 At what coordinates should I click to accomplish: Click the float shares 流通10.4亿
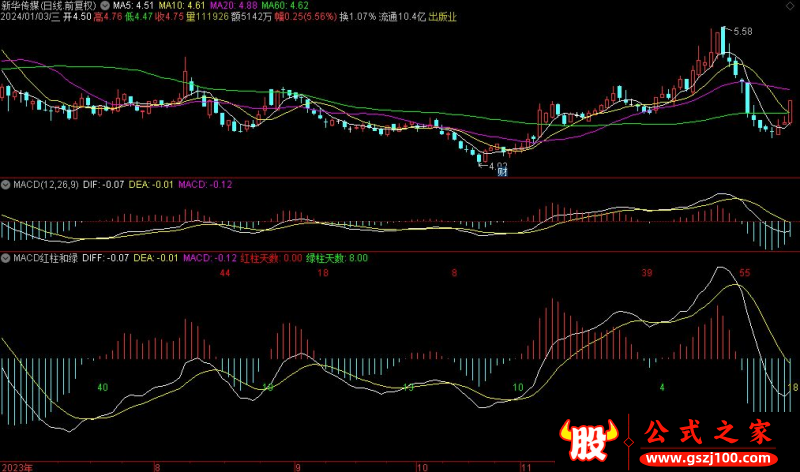point(402,17)
